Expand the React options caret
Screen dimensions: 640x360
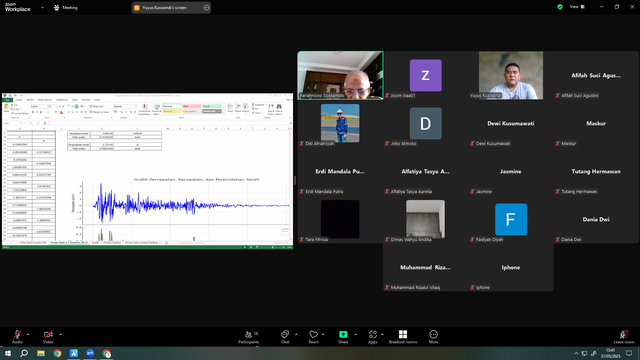323,334
